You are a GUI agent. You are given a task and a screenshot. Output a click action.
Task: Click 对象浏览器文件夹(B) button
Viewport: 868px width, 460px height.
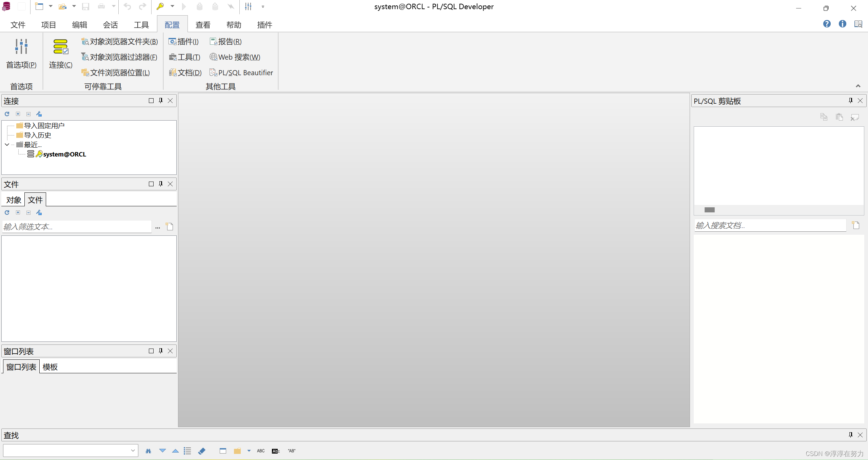[120, 42]
